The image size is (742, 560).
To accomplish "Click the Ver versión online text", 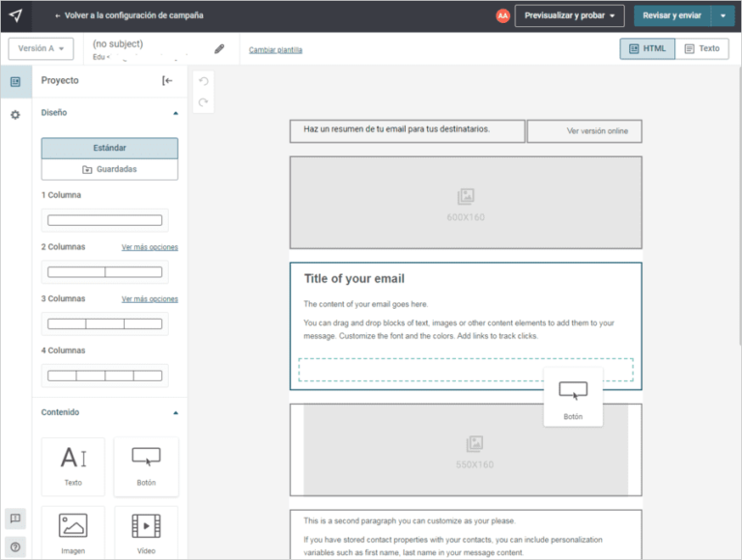I will tap(597, 131).
